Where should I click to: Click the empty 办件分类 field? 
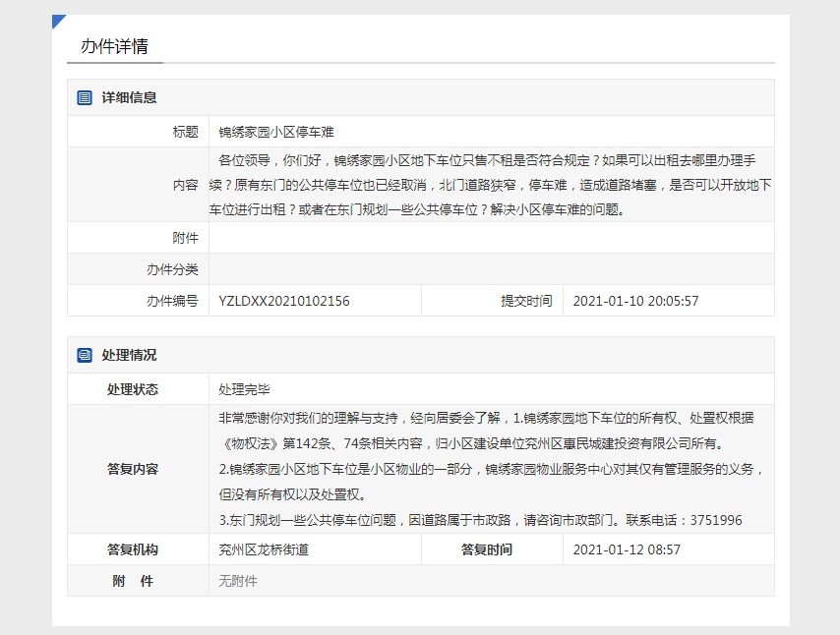(x=490, y=269)
